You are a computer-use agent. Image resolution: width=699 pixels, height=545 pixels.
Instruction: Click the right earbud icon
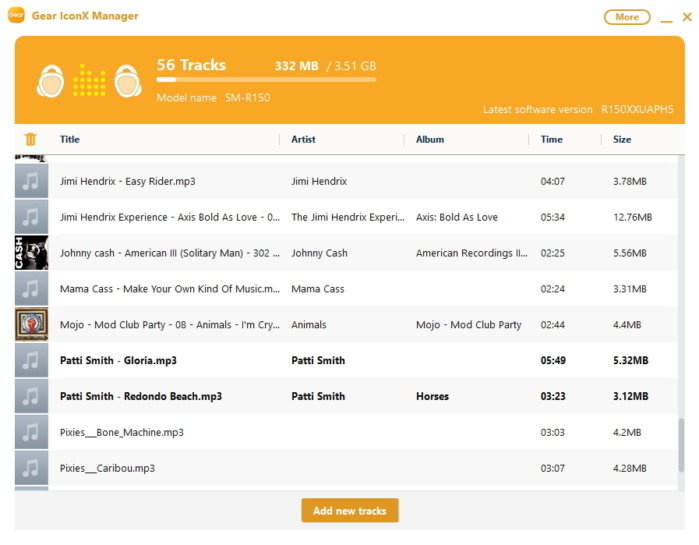tap(128, 81)
